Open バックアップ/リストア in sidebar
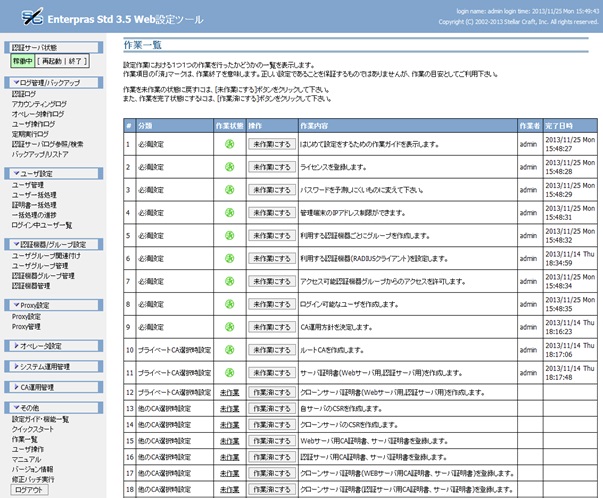The image size is (603, 498). 40,154
